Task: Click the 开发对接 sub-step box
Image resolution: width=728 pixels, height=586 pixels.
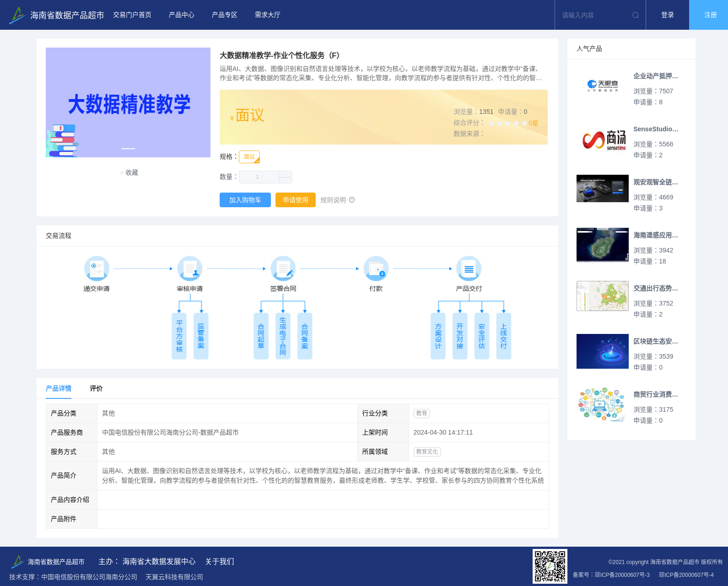Action: click(460, 336)
